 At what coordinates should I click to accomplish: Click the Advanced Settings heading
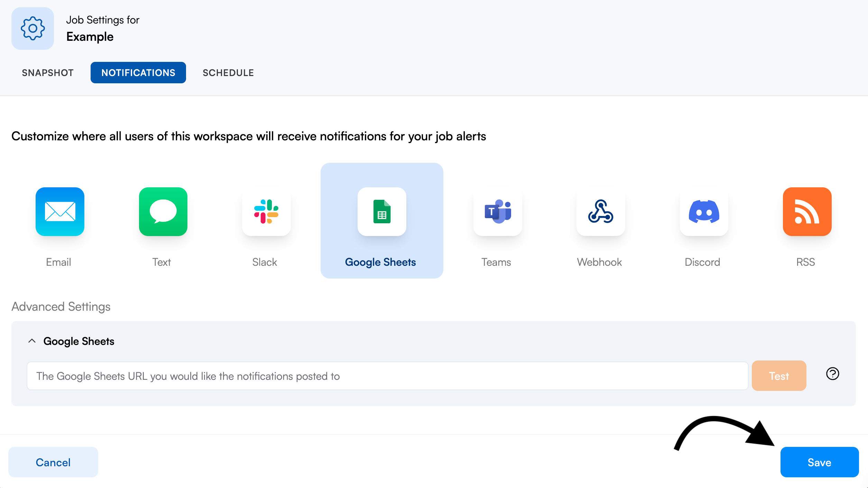[x=61, y=307]
